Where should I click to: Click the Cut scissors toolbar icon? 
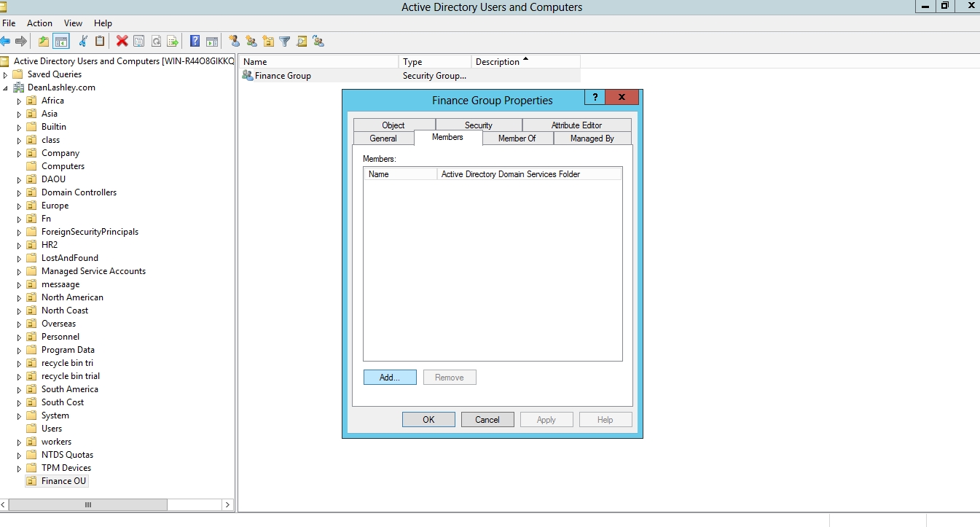(x=83, y=42)
